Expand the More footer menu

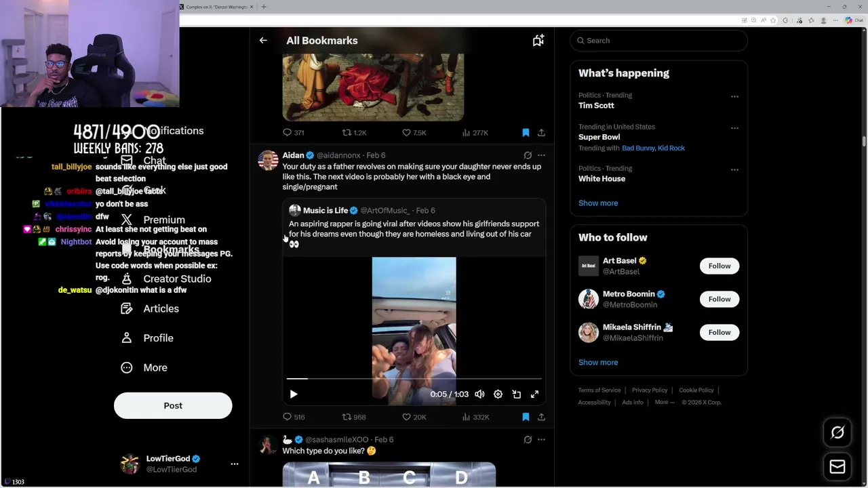tap(664, 402)
